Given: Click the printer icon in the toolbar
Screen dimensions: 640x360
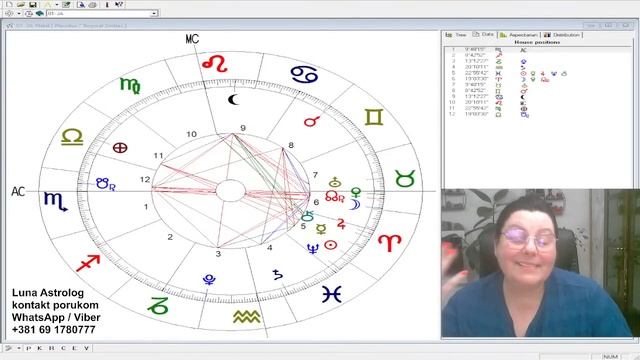Looking at the screenshot, I should tap(93, 4).
